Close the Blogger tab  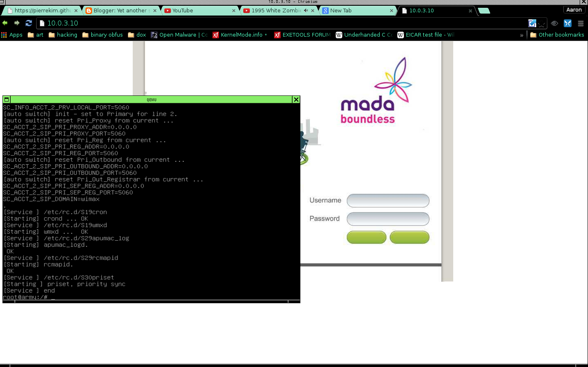pyautogui.click(x=155, y=11)
